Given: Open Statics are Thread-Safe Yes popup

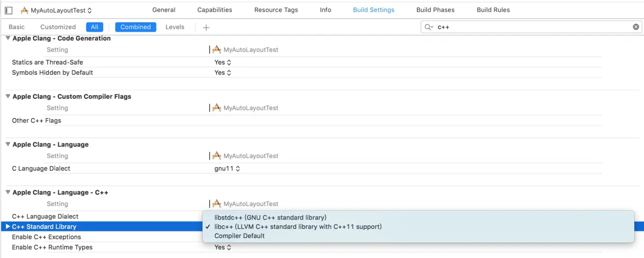Looking at the screenshot, I should [x=223, y=62].
